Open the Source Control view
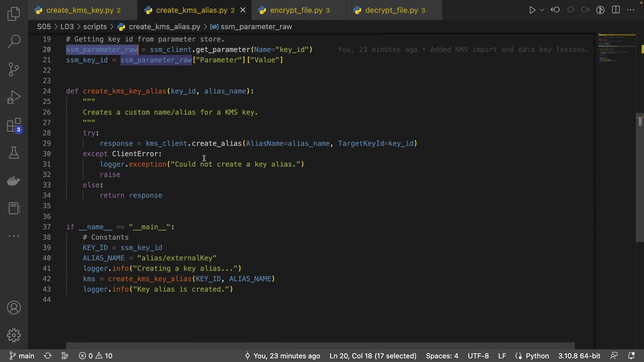Screen dimensions: 644x362 click(x=14, y=69)
